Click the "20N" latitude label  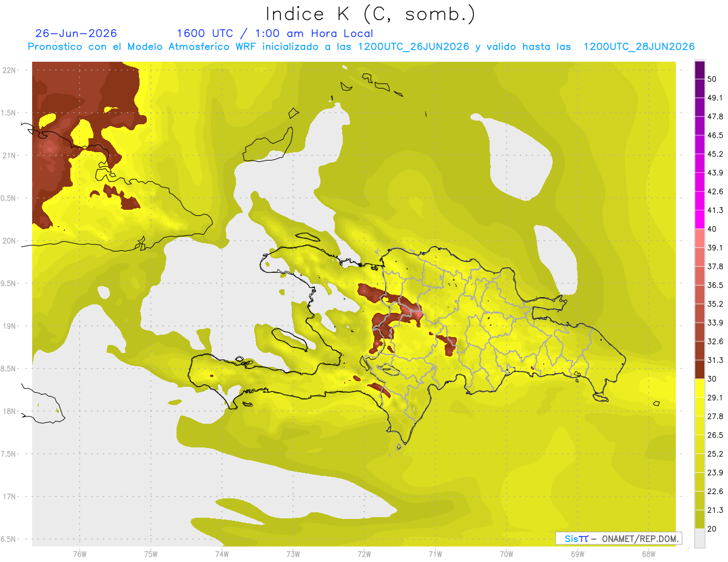[x=9, y=241]
